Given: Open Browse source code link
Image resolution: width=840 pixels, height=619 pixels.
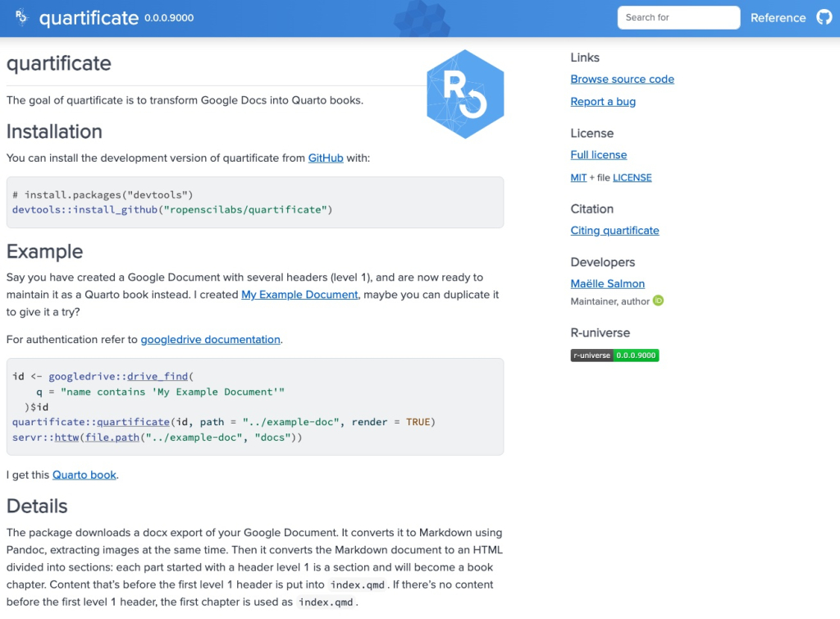Looking at the screenshot, I should tap(622, 80).
